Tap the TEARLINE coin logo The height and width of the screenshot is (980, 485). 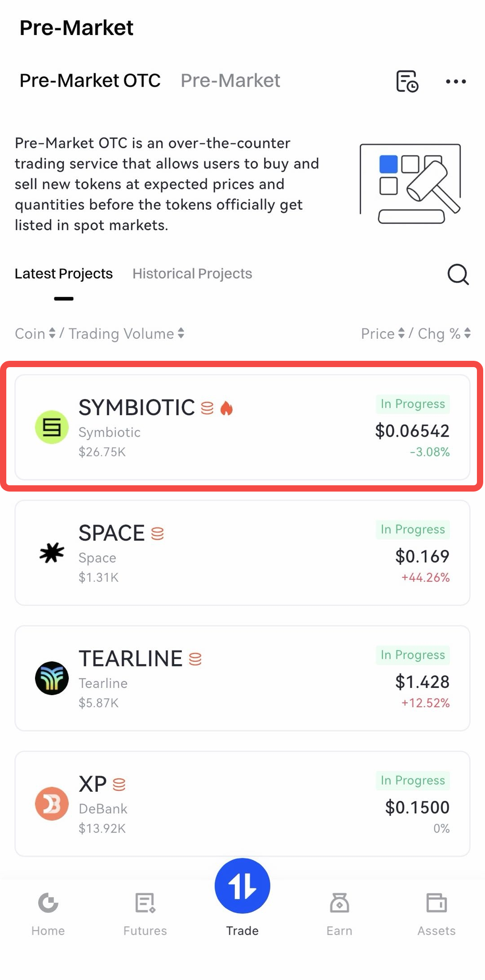(x=52, y=678)
